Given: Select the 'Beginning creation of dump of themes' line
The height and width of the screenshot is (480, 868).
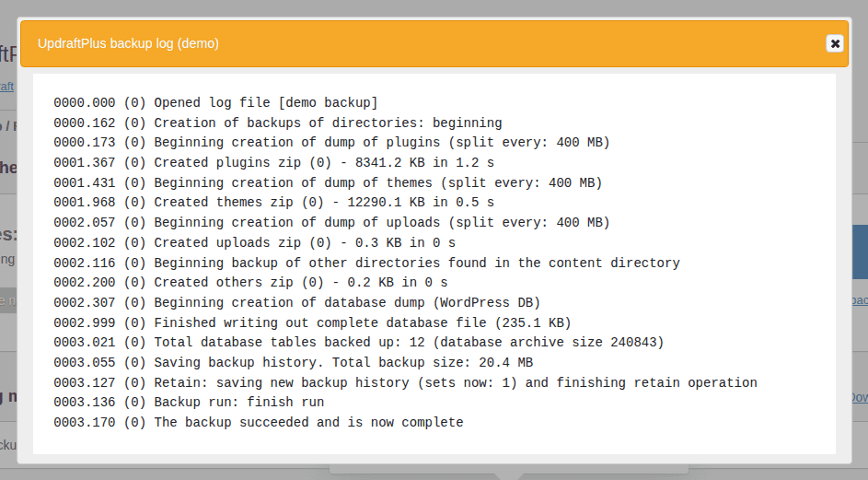Looking at the screenshot, I should (x=328, y=182).
